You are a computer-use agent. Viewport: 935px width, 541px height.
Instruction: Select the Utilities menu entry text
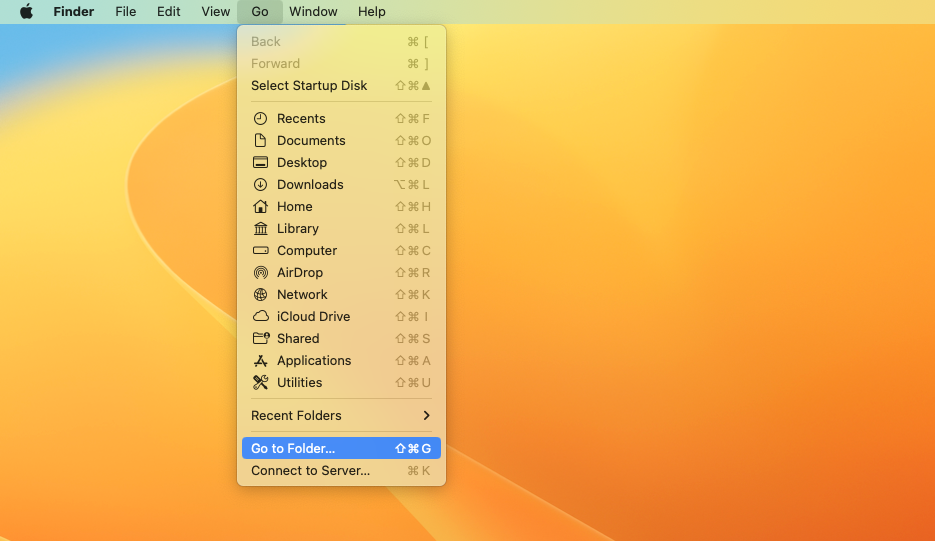(299, 382)
